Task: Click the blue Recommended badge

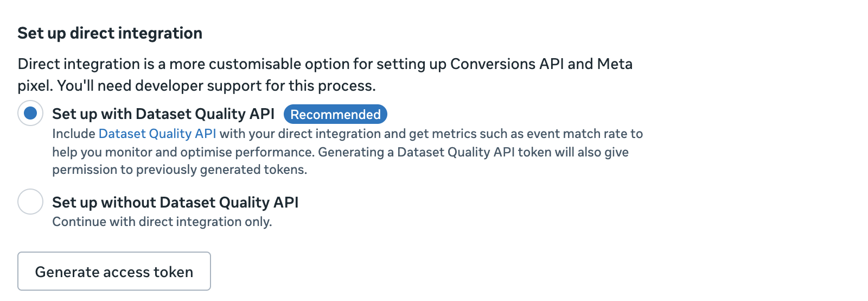Action: [335, 114]
